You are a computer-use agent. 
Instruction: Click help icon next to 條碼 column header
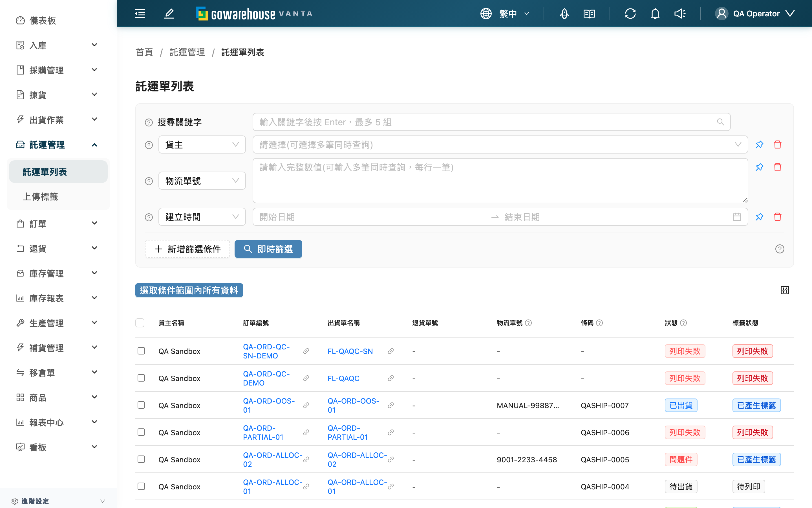click(x=600, y=323)
